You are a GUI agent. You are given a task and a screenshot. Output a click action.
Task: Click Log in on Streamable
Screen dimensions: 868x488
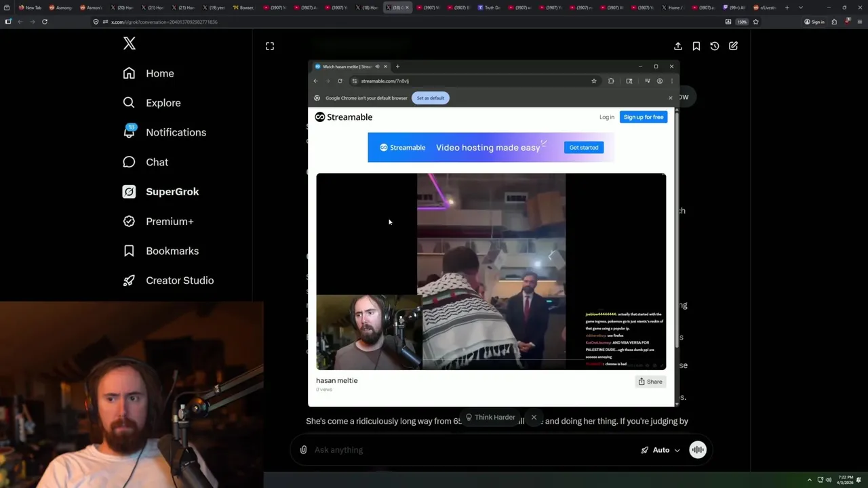(607, 117)
